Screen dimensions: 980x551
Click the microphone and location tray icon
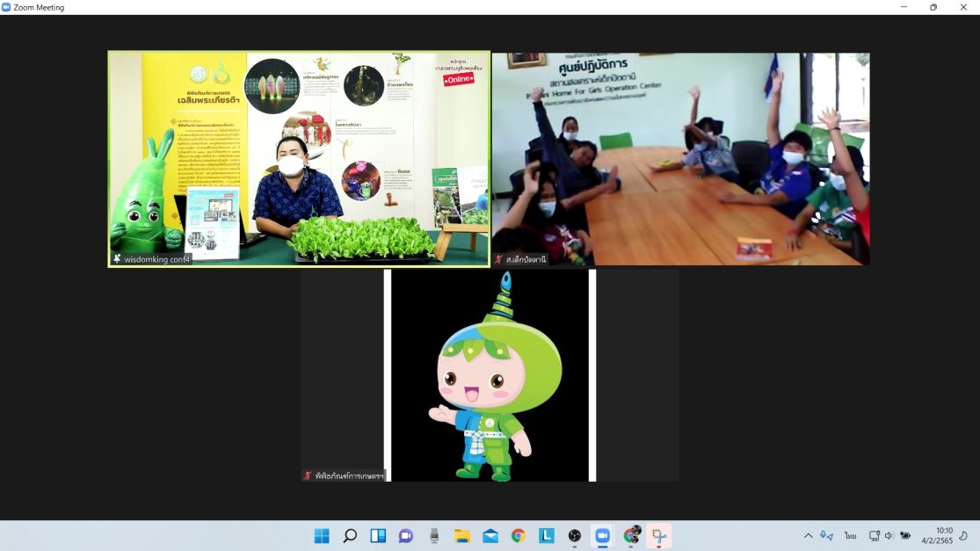click(827, 536)
